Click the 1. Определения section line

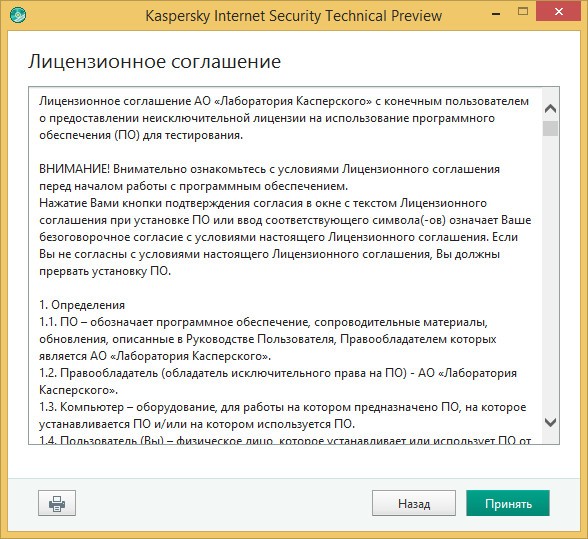point(82,305)
